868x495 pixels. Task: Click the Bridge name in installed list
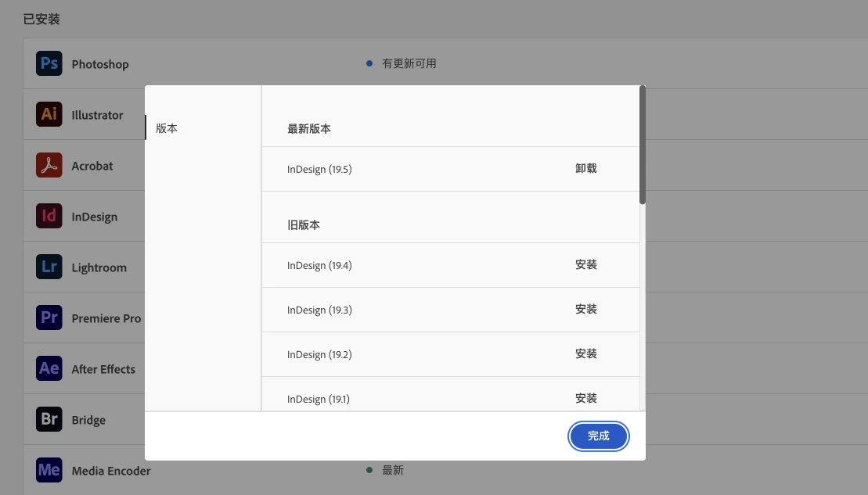coord(88,421)
